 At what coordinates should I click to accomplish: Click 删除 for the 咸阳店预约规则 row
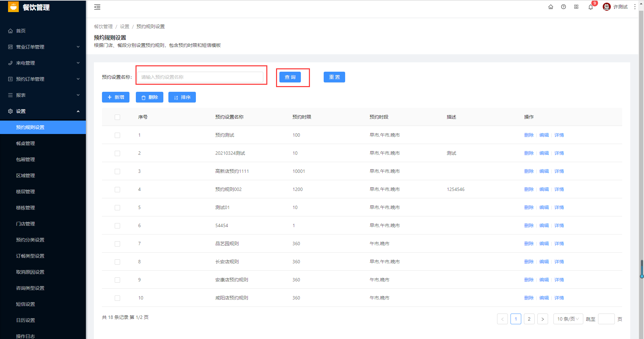[x=529, y=298]
